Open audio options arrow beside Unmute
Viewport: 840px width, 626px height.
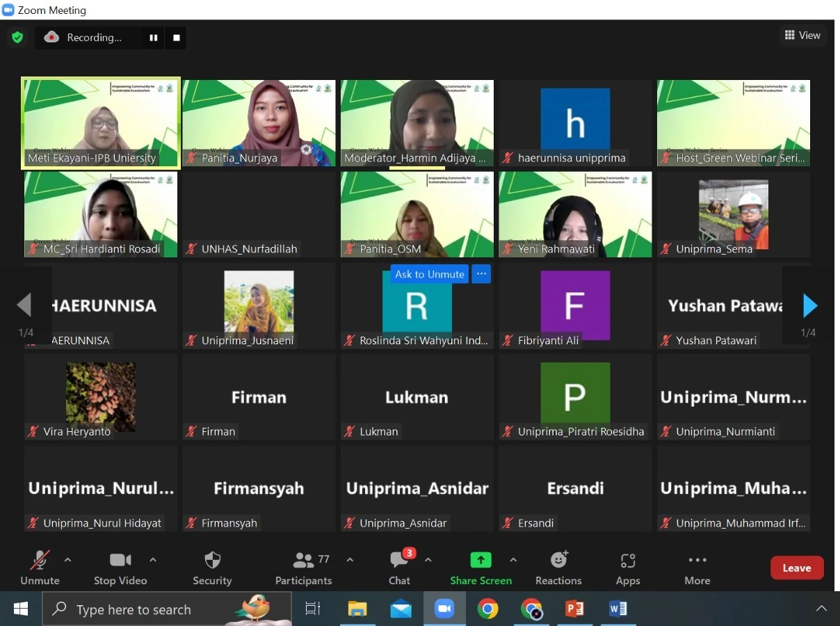(67, 560)
